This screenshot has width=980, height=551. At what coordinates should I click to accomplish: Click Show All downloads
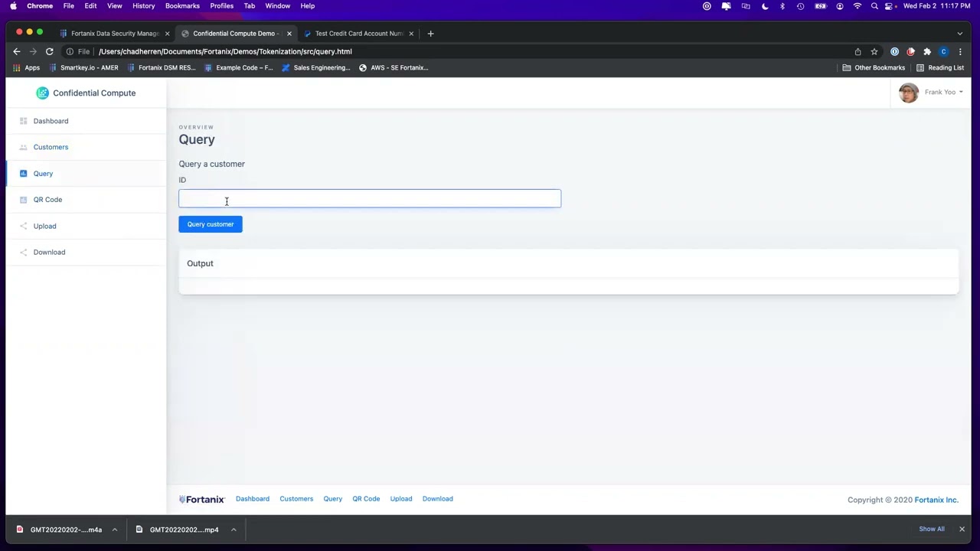pos(932,529)
